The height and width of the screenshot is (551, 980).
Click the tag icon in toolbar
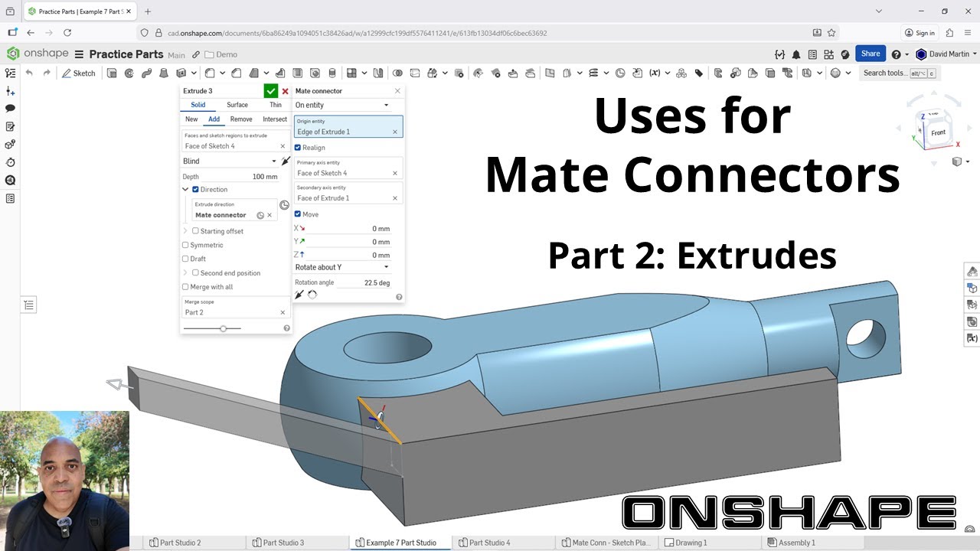(x=698, y=73)
